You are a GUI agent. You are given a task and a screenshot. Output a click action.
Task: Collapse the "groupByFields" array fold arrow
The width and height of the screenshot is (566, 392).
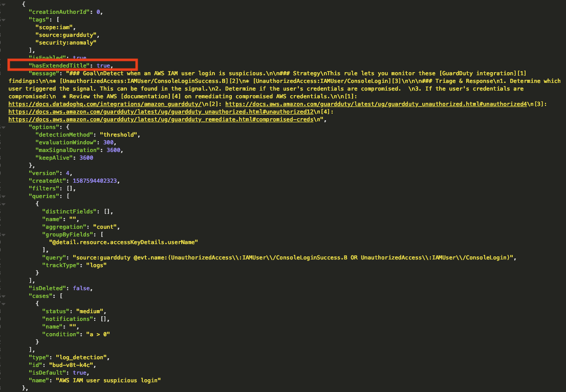[x=3, y=235]
